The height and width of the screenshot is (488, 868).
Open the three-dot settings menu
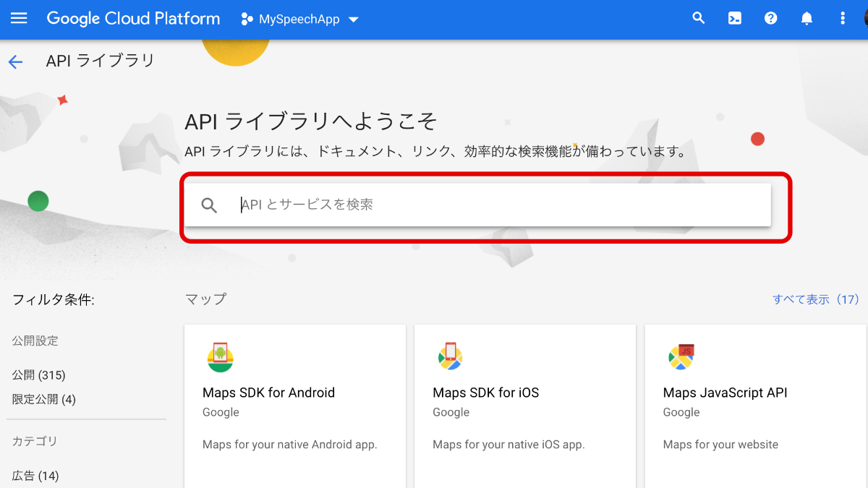pos(843,19)
